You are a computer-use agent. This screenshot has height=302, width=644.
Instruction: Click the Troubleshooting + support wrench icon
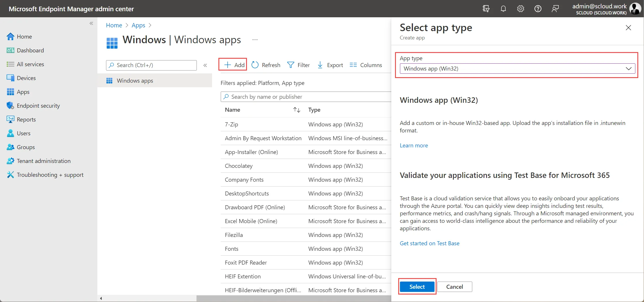coord(10,175)
